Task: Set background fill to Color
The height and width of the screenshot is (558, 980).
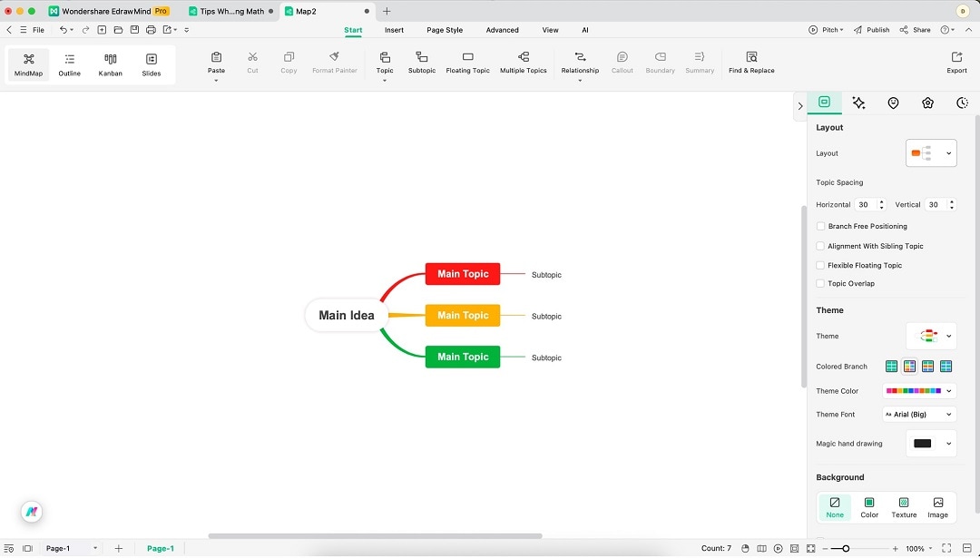Action: (868, 506)
